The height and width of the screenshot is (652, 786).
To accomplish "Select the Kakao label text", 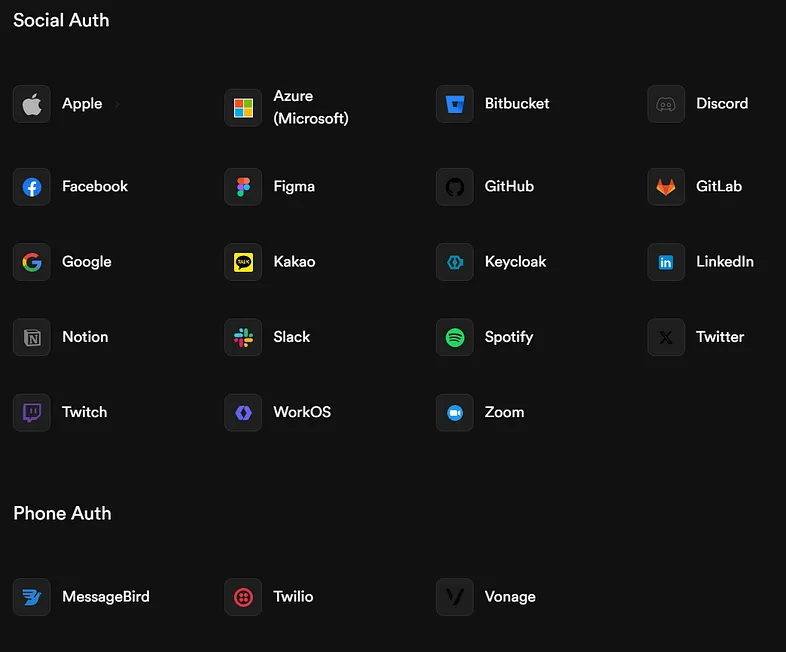I will (294, 262).
